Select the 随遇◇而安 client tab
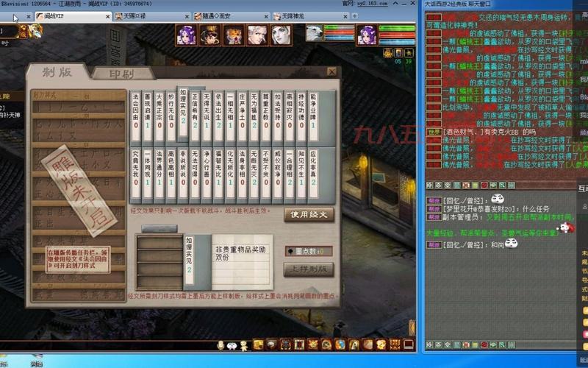The height and width of the screenshot is (368, 588). 232,16
